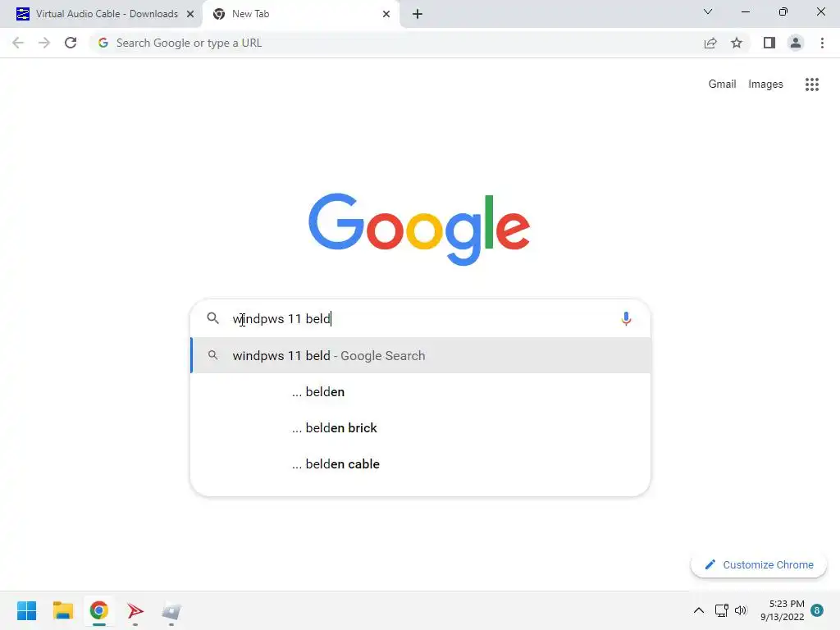Click the voice search microphone icon
Viewport: 840px width, 630px height.
tap(626, 319)
